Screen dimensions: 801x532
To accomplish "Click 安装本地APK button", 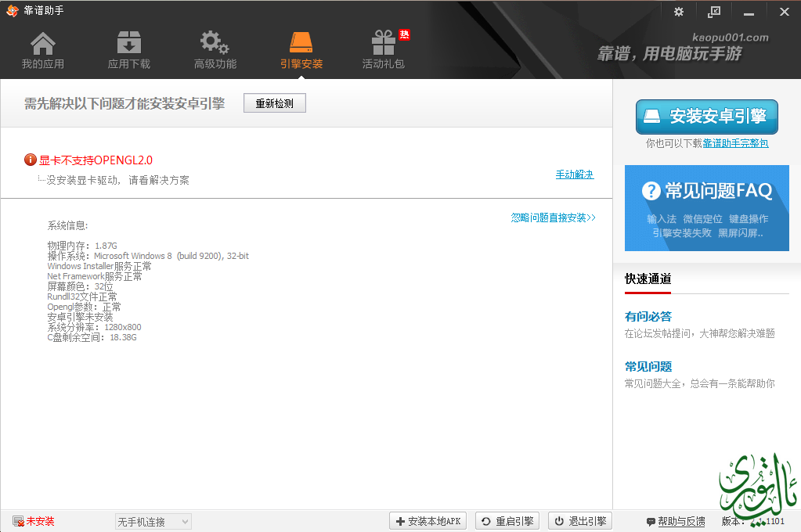I will [428, 521].
